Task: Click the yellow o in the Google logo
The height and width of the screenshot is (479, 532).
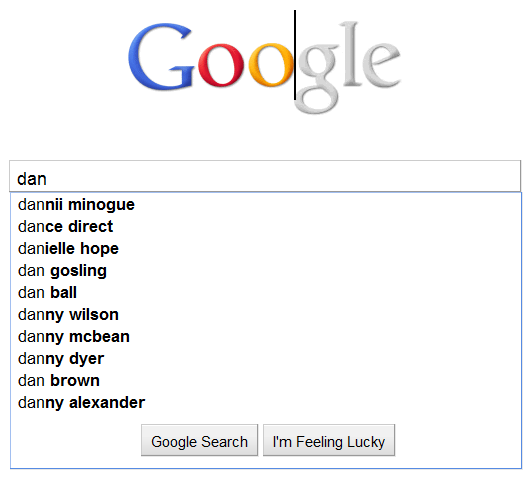Action: coord(271,65)
